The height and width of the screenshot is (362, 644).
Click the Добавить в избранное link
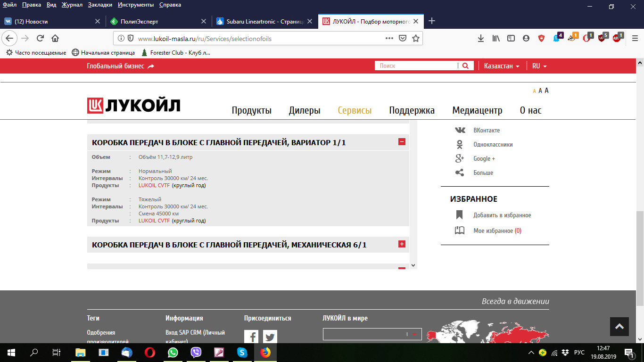[x=502, y=215]
